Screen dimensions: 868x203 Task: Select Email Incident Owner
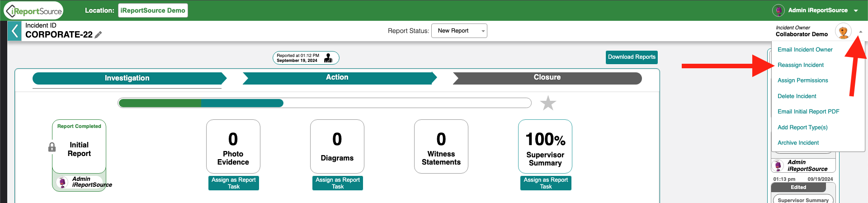click(x=805, y=50)
